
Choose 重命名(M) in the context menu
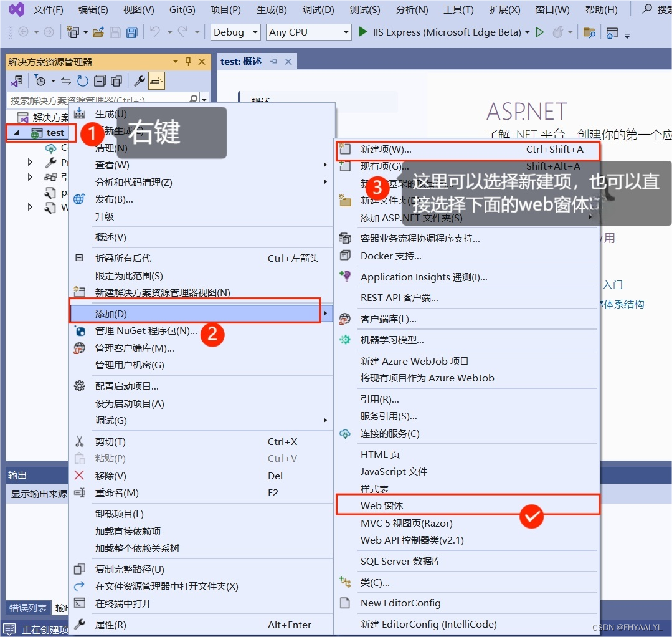[x=201, y=492]
